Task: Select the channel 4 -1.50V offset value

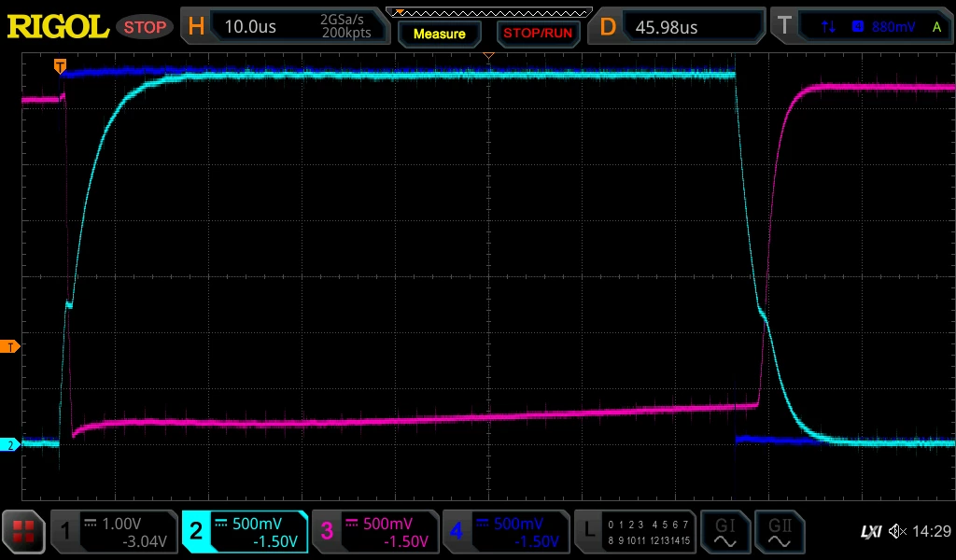Action: pos(537,541)
